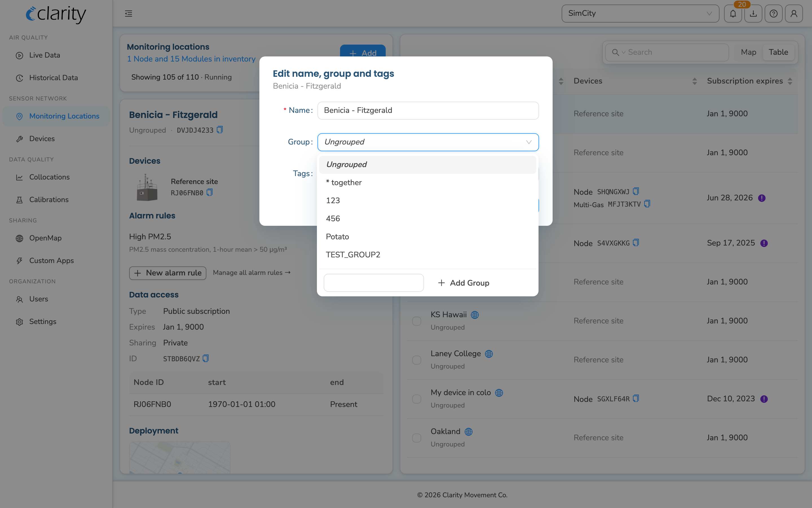
Task: Click globe icon next to My device in colo
Action: tap(499, 393)
